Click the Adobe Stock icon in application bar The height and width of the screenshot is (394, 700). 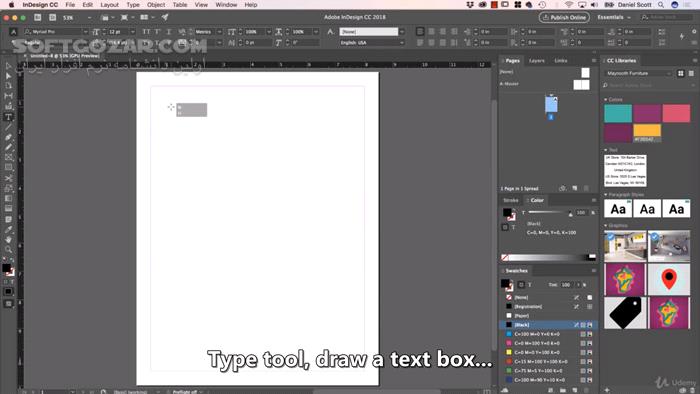(x=53, y=17)
